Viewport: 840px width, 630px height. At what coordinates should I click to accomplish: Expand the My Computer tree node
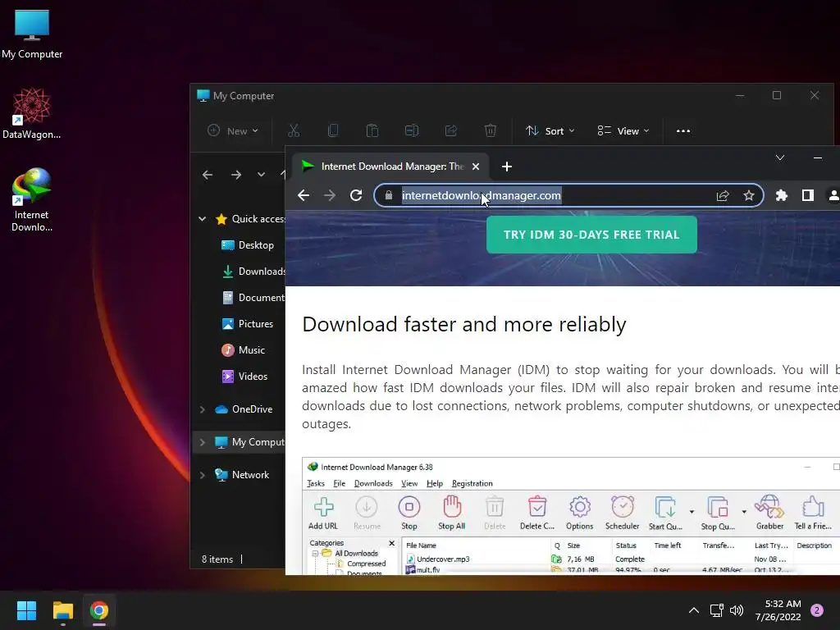pyautogui.click(x=203, y=442)
